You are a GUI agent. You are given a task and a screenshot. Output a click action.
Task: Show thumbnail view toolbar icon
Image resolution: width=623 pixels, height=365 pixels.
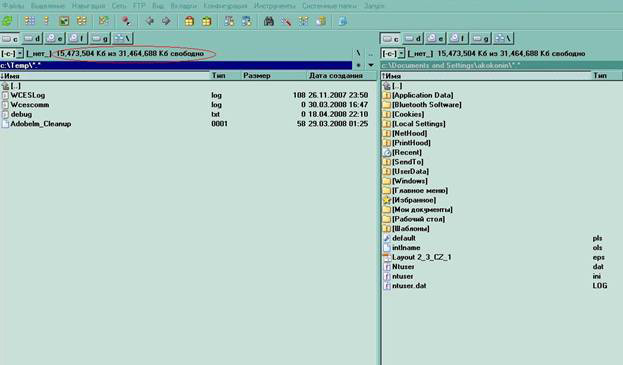(64, 21)
